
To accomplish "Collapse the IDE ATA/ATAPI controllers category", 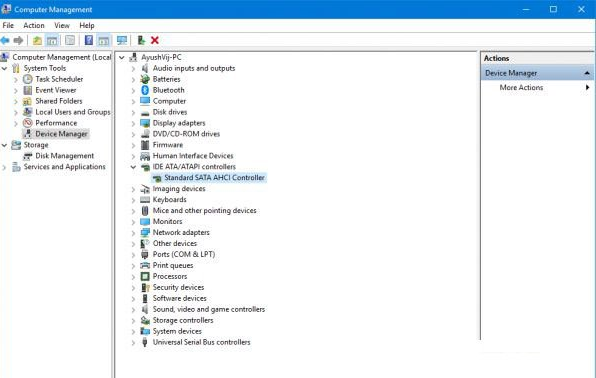I will pos(133,167).
